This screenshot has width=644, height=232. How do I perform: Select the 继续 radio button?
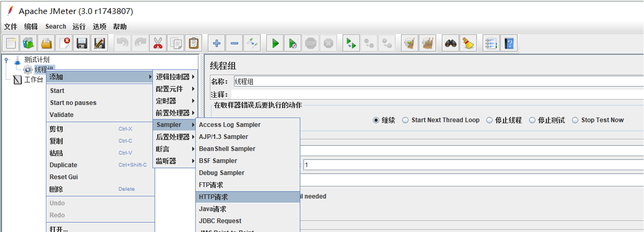pos(376,120)
